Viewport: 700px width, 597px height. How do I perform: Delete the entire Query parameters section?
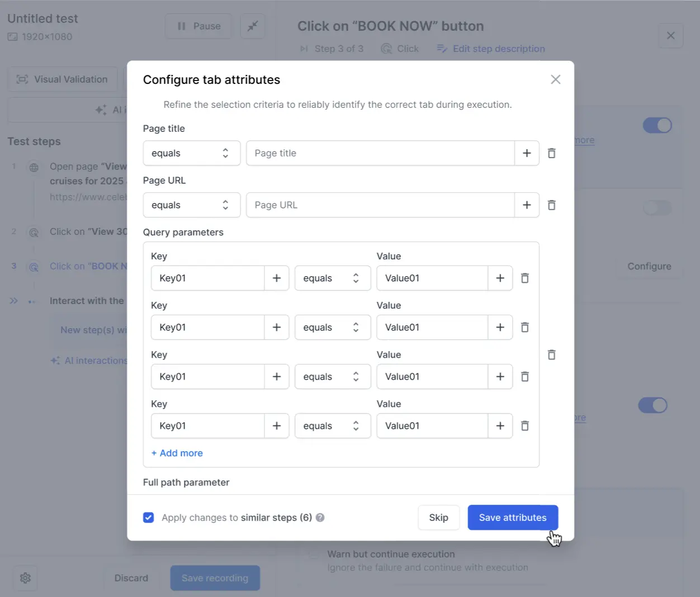(551, 355)
